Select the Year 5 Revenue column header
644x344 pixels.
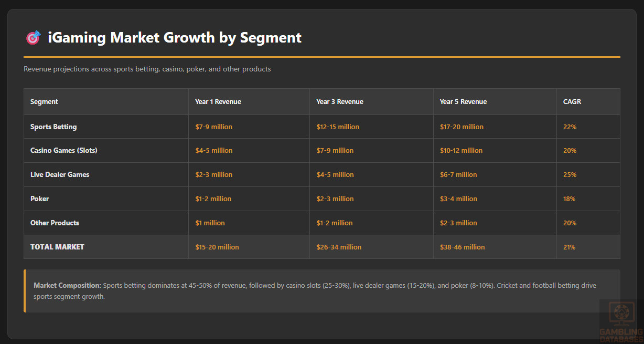pyautogui.click(x=463, y=102)
